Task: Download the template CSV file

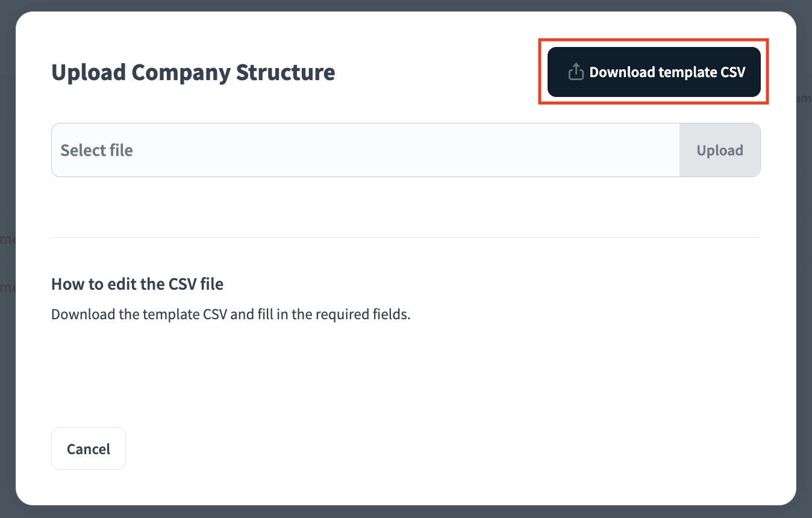Action: point(654,72)
